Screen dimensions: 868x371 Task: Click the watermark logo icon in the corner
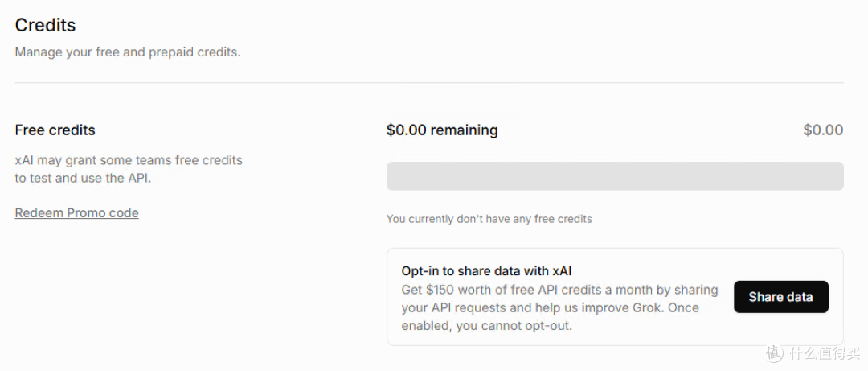(775, 352)
